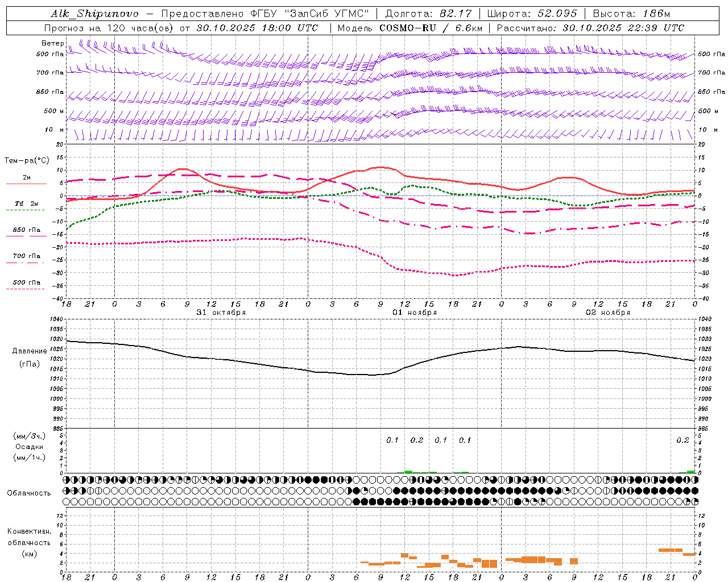Click the "01 ноября" date label
Viewport: 728px width, 582px height.
(x=415, y=313)
